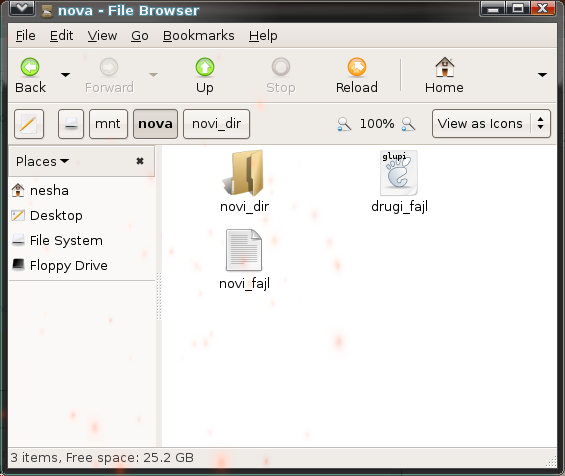Select the novi_fajl text file
Image resolution: width=565 pixels, height=476 pixels.
click(x=244, y=250)
